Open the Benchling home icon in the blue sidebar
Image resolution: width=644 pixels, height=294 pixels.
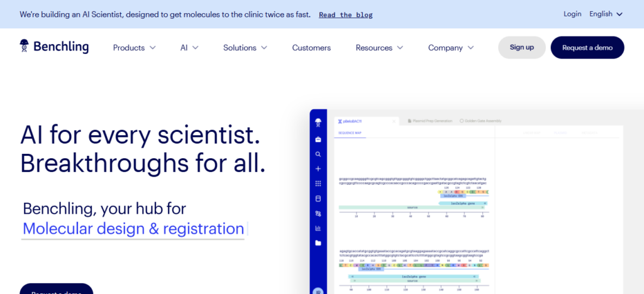click(x=318, y=122)
